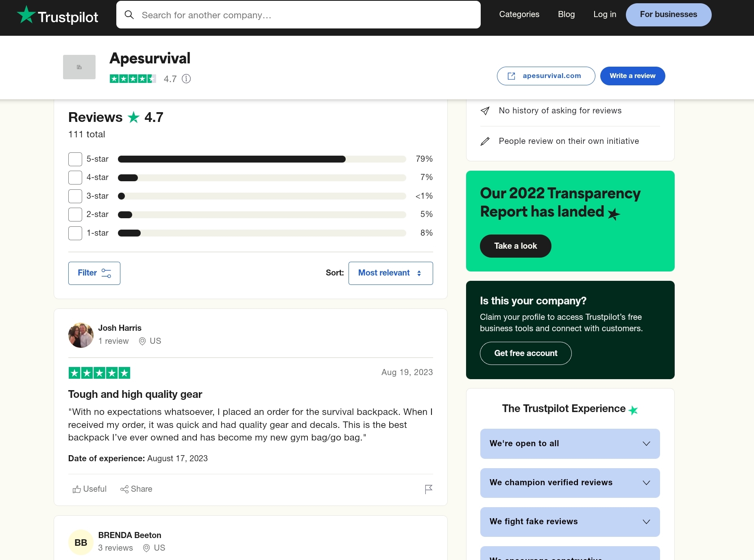Click the location pin next to Josh Harris US
This screenshot has height=560, width=754.
tap(142, 341)
